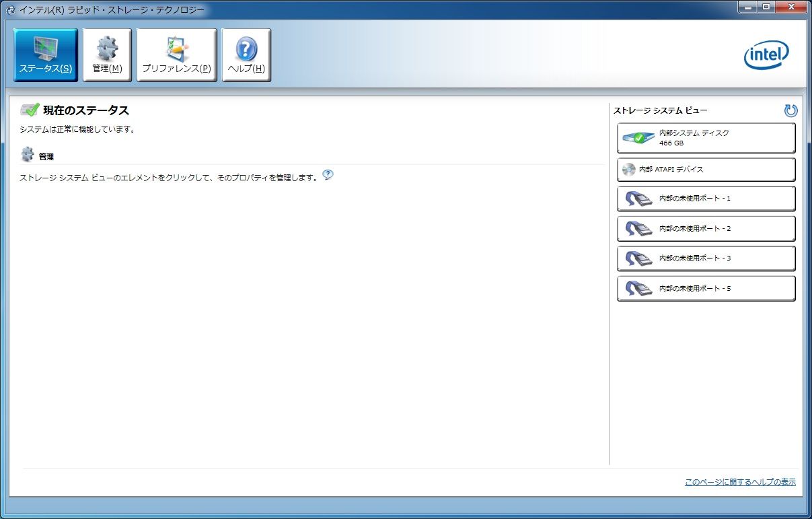The height and width of the screenshot is (519, 812).
Task: Click the text システムは正常に機能しています。
Action: (77, 129)
